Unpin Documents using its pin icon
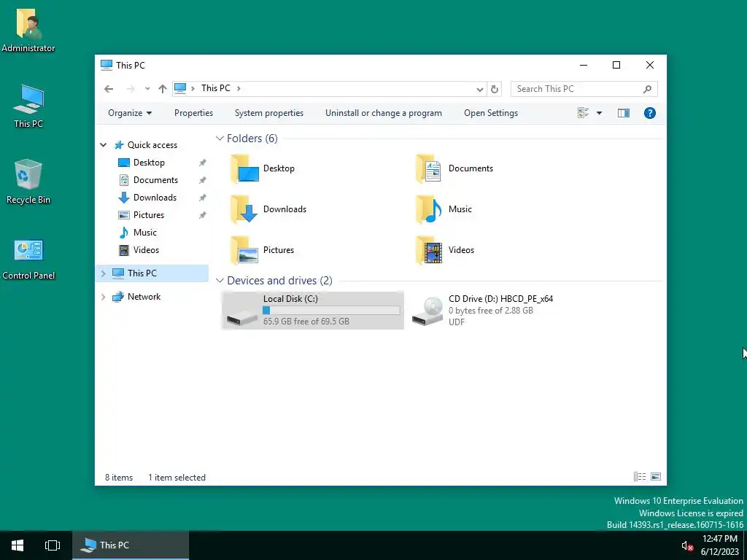This screenshot has height=560, width=747. click(203, 181)
